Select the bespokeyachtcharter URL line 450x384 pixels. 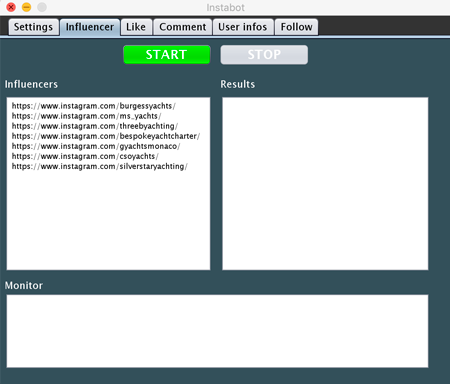click(x=106, y=136)
